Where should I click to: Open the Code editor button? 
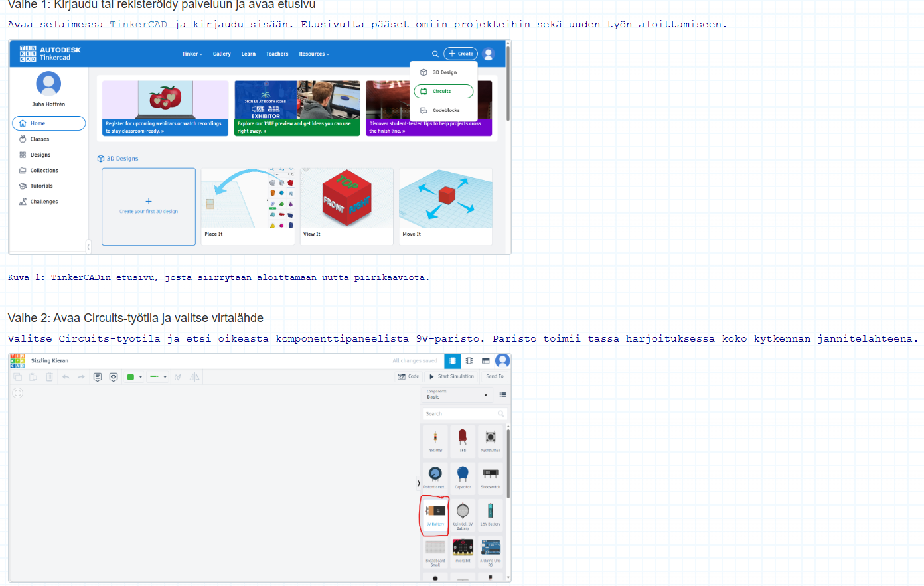(x=408, y=376)
